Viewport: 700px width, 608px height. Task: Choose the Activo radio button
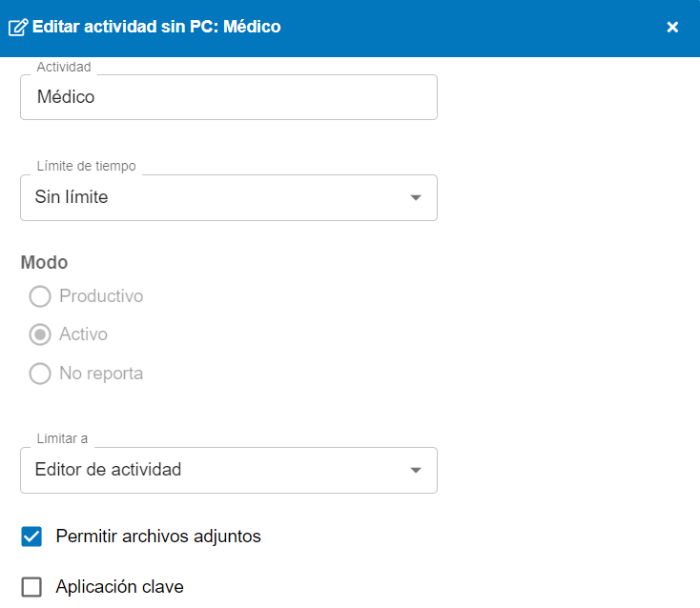click(x=40, y=335)
